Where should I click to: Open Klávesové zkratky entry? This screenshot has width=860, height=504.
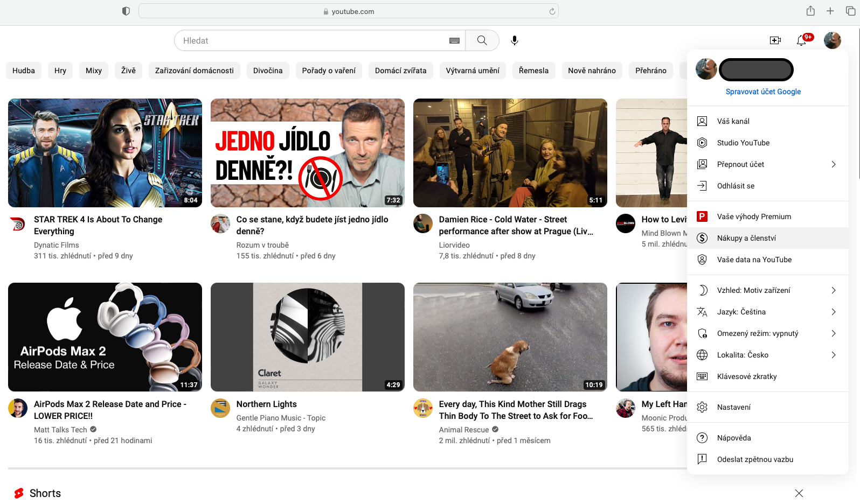[768, 376]
